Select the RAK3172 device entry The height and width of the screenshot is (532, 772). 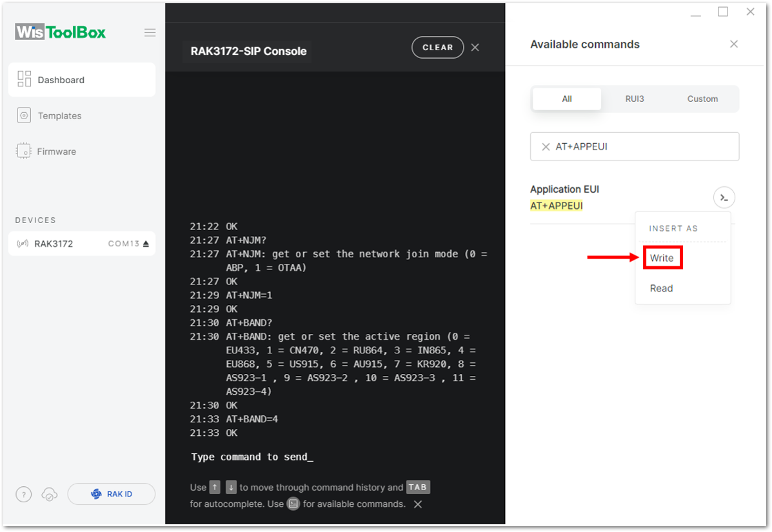82,244
